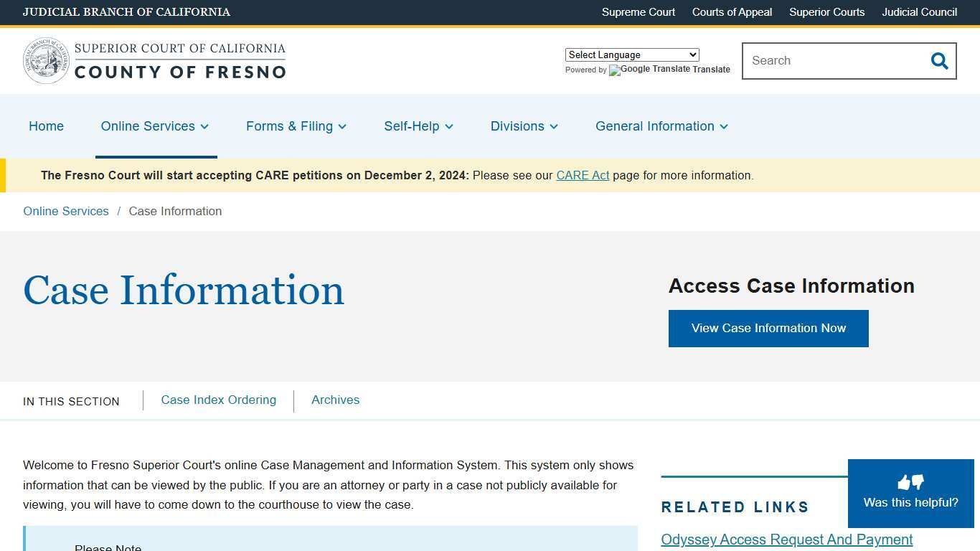Switch to the Archives tab

click(335, 400)
